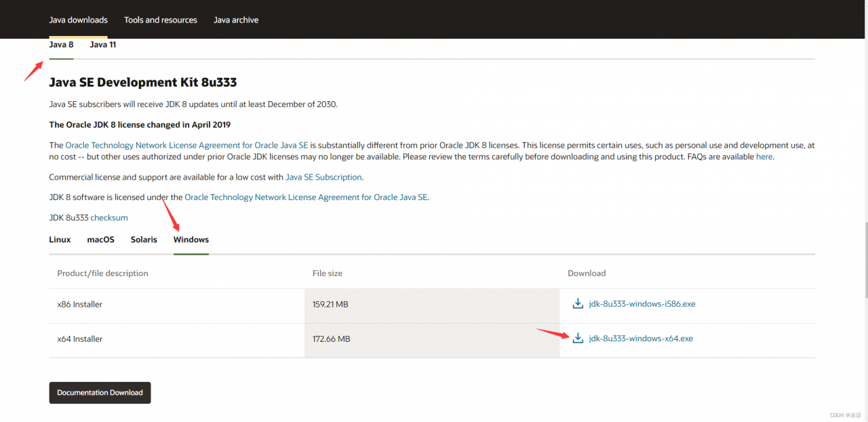Click the 'Product/file description' column header

(102, 273)
